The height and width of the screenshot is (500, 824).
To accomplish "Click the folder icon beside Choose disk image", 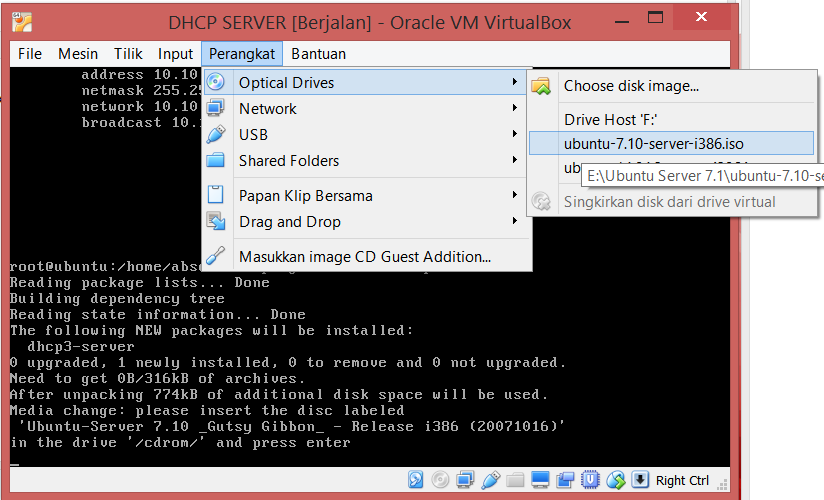I will pos(541,86).
